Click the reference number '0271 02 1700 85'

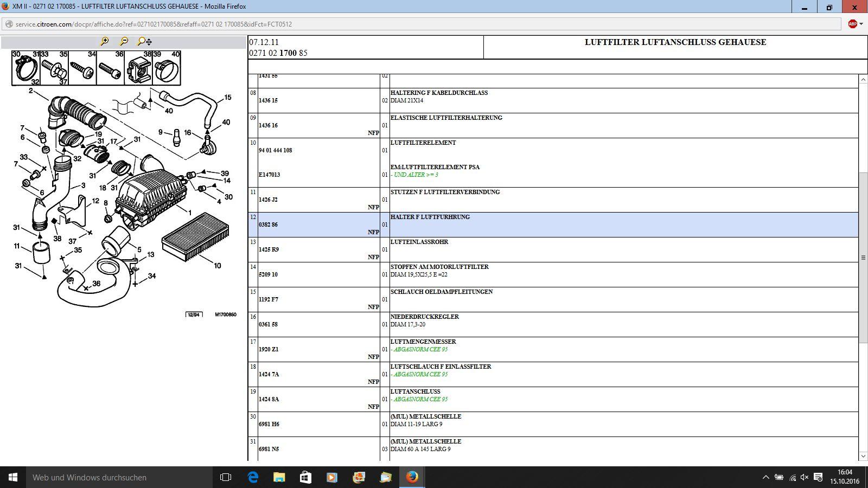point(278,53)
